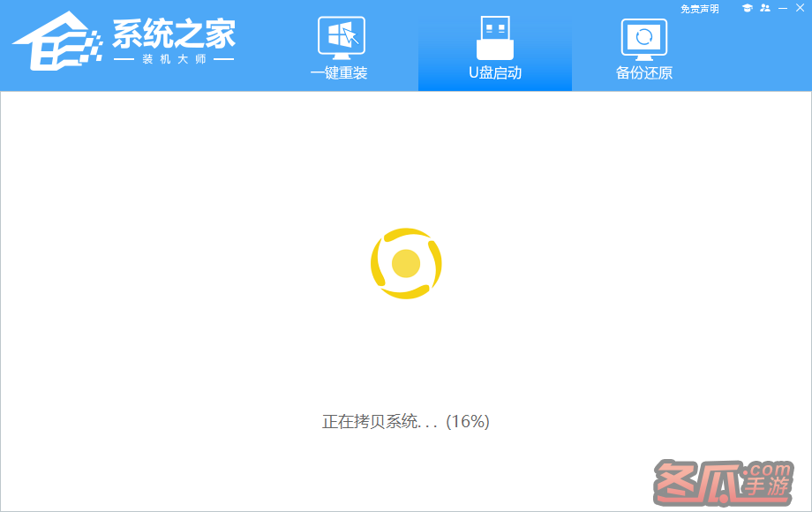This screenshot has height=512, width=812.
Task: Click the 系统之家 house logo
Action: [57, 41]
